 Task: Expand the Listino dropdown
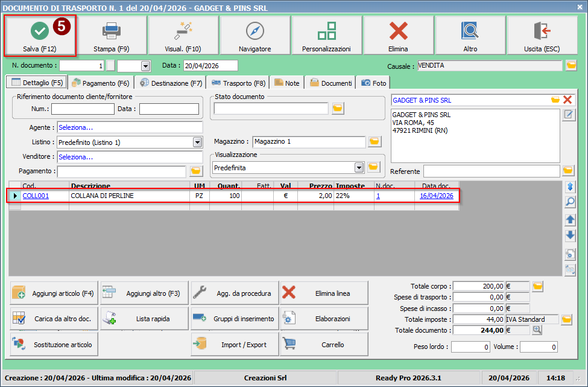click(x=197, y=142)
